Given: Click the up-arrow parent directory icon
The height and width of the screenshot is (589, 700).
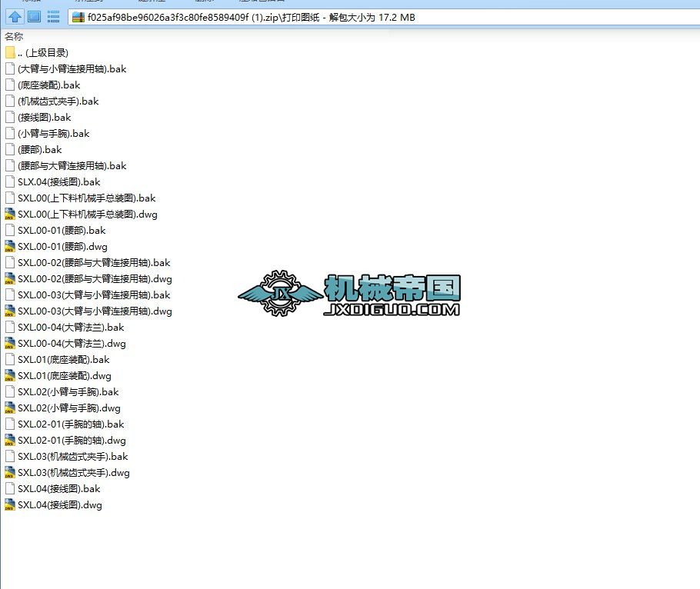Looking at the screenshot, I should pos(15,18).
